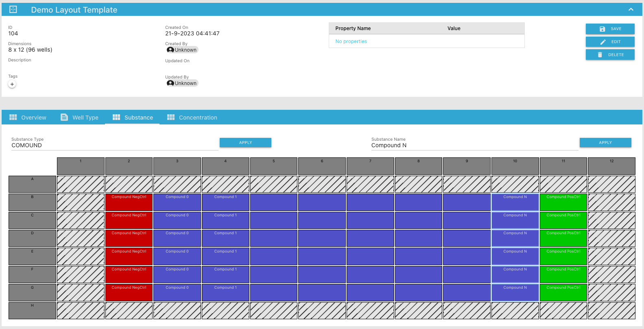Image resolution: width=644 pixels, height=329 pixels.
Task: Switch to the Substance tab
Action: point(133,118)
